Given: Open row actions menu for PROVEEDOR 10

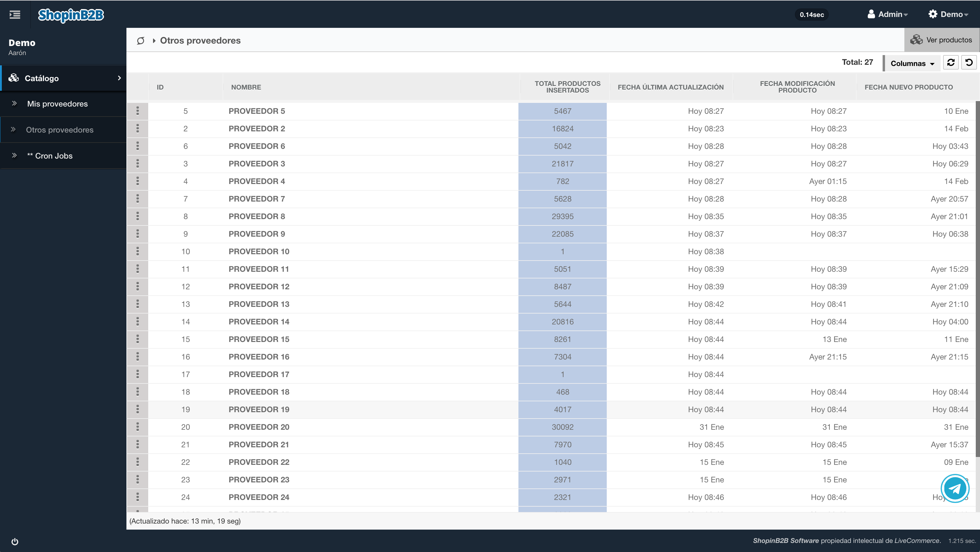Looking at the screenshot, I should (x=138, y=251).
